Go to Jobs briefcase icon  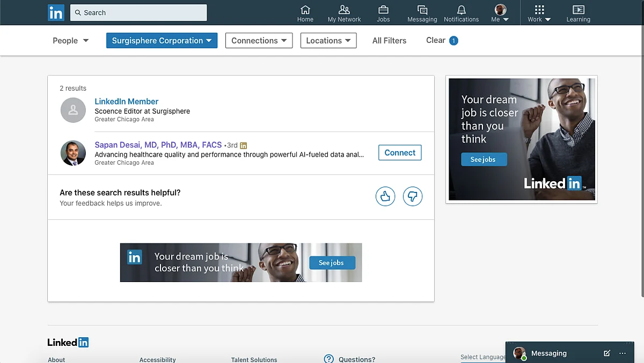(383, 14)
